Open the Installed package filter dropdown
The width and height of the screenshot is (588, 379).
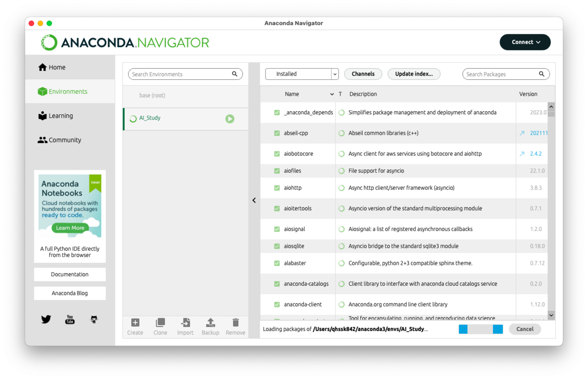[x=302, y=74]
